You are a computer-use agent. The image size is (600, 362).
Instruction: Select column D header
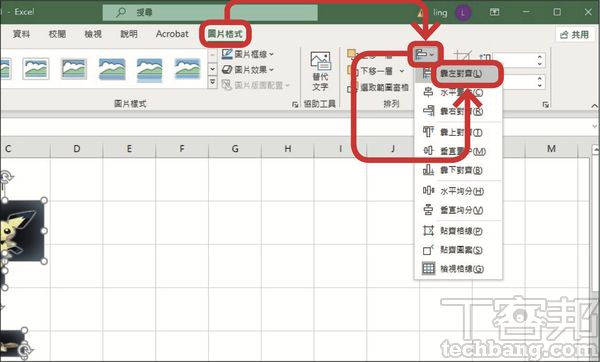tap(77, 148)
